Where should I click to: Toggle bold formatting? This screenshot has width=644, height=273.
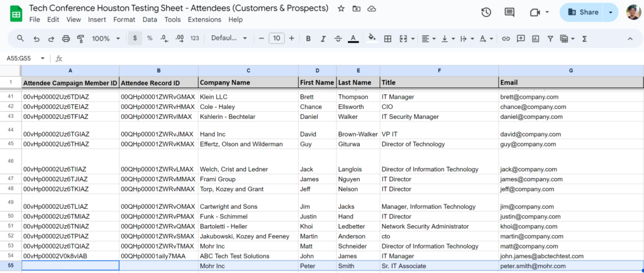308,38
